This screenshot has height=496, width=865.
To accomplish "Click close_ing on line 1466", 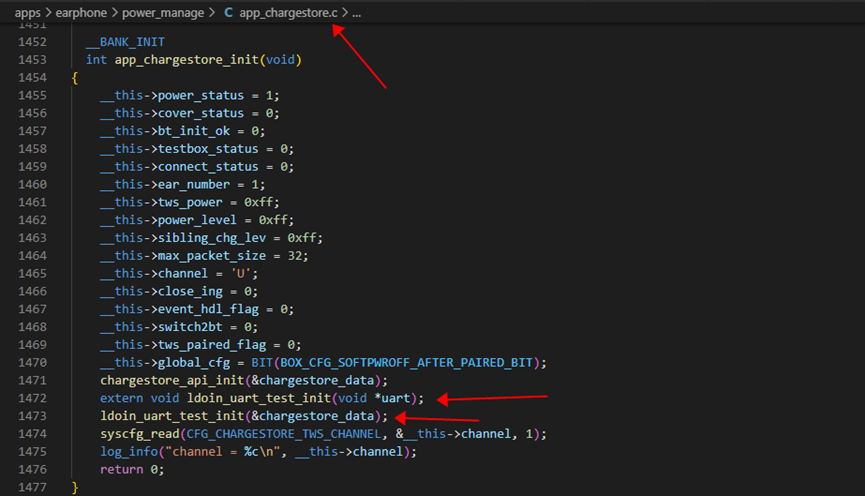I will pyautogui.click(x=190, y=291).
